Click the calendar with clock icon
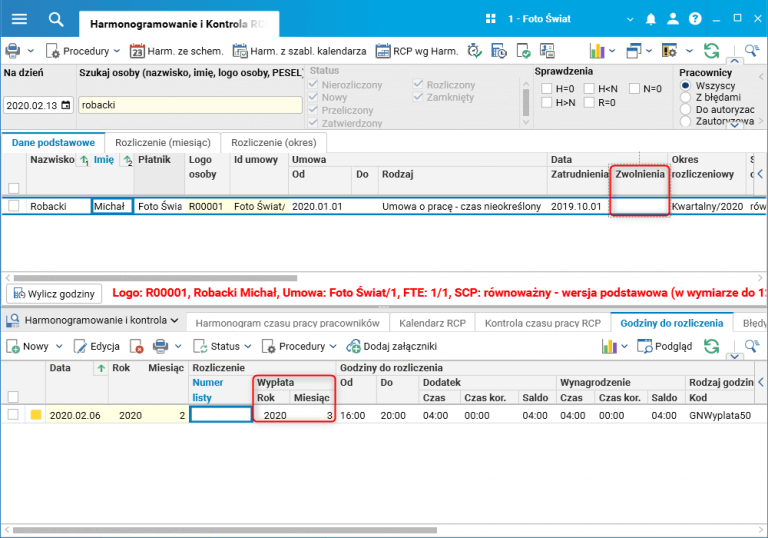 pyautogui.click(x=499, y=51)
